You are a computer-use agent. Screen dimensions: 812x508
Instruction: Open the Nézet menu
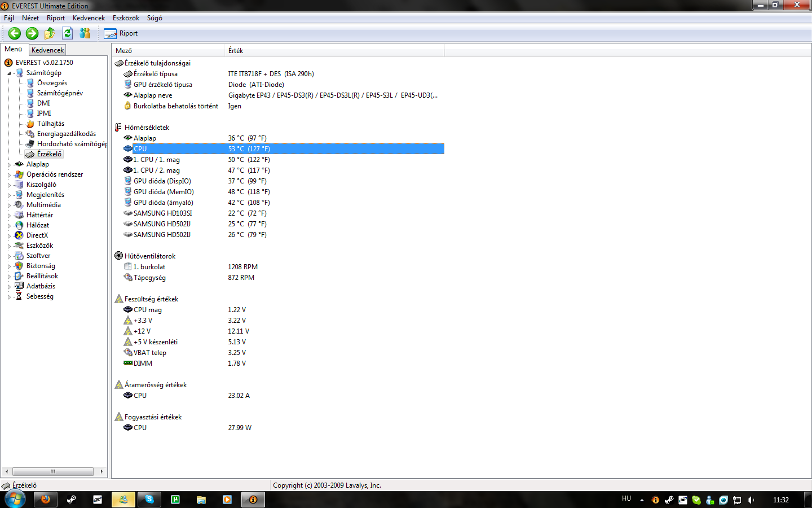(x=30, y=18)
